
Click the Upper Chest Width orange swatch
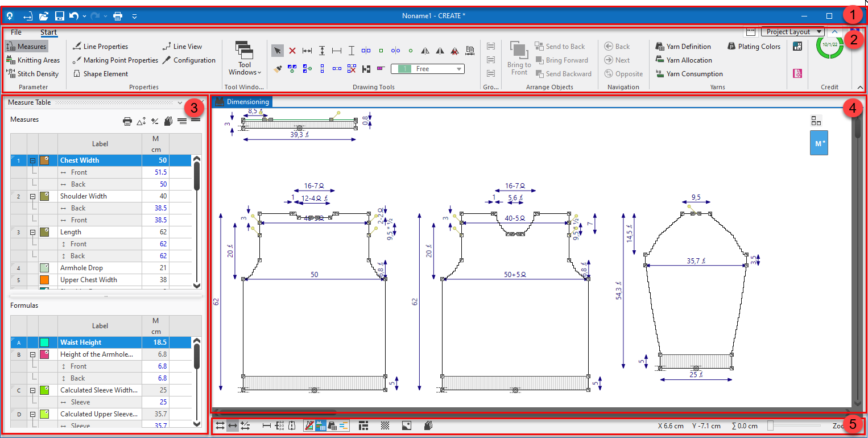[45, 280]
